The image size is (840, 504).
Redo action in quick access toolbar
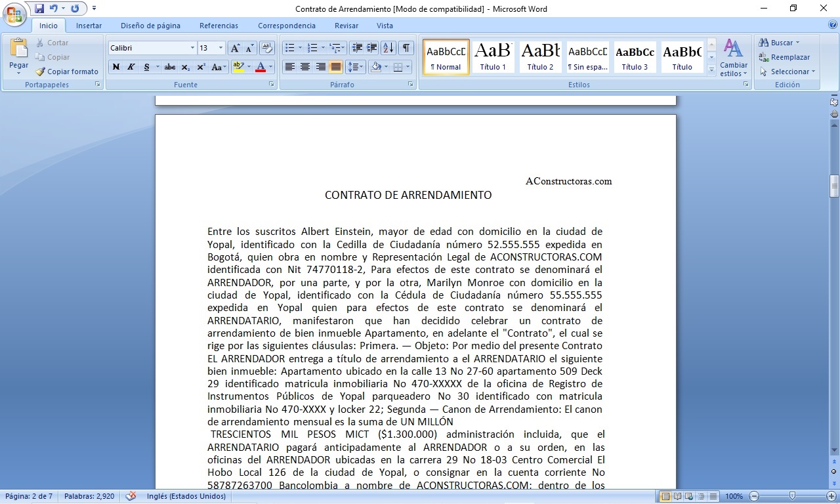(75, 9)
